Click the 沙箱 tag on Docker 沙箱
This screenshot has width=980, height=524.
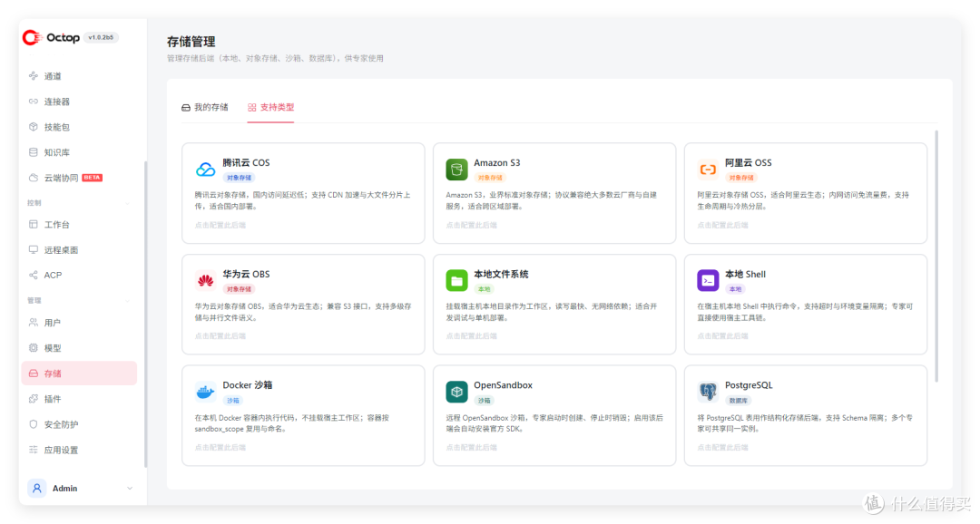232,401
